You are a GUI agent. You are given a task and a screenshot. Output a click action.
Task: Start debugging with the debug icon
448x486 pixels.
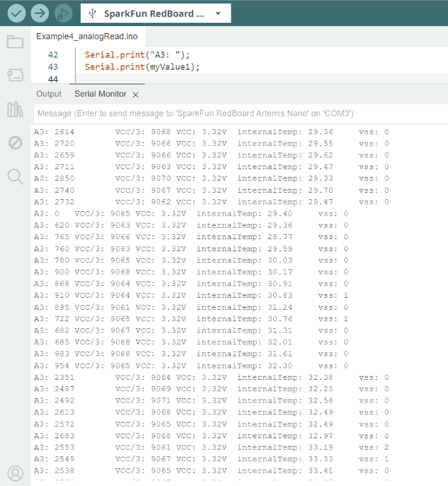click(64, 13)
